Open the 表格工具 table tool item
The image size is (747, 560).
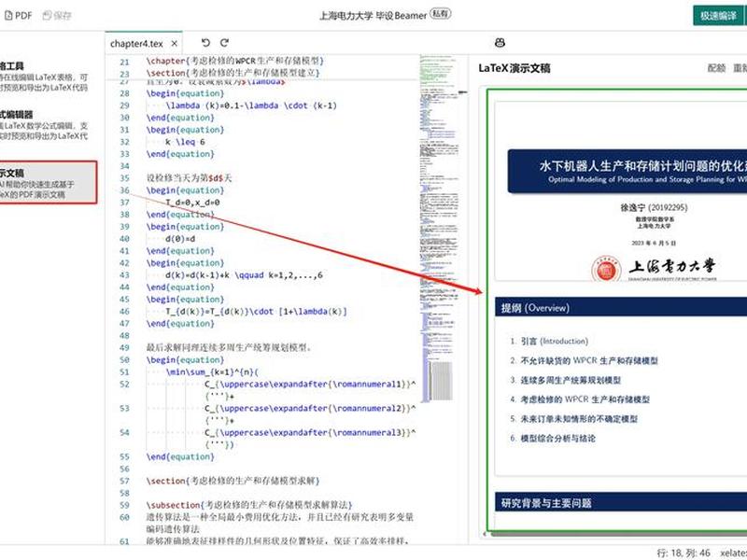44,77
